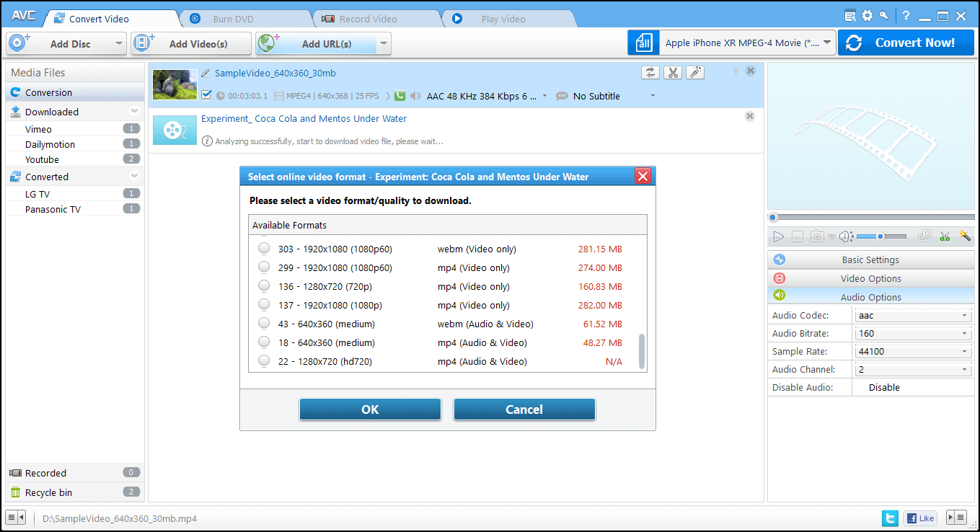Open the Sample Rate 44100 dropdown
The height and width of the screenshot is (532, 980).
click(x=912, y=352)
